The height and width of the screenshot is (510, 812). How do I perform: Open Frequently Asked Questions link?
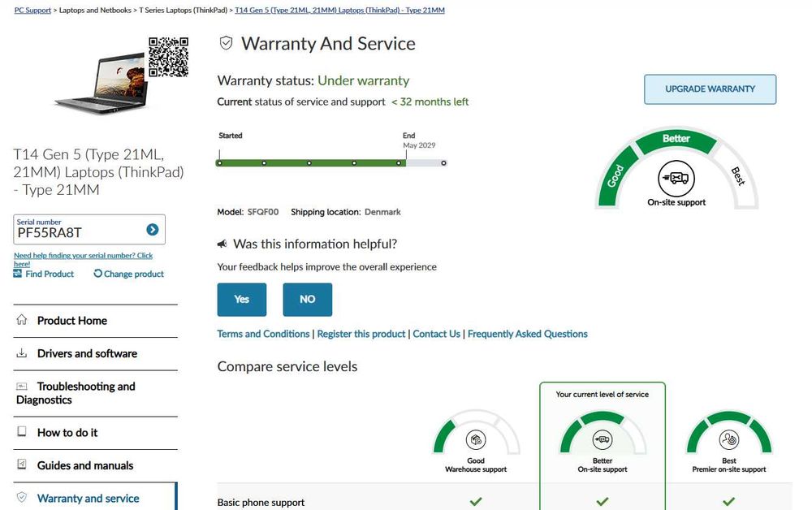coord(527,334)
